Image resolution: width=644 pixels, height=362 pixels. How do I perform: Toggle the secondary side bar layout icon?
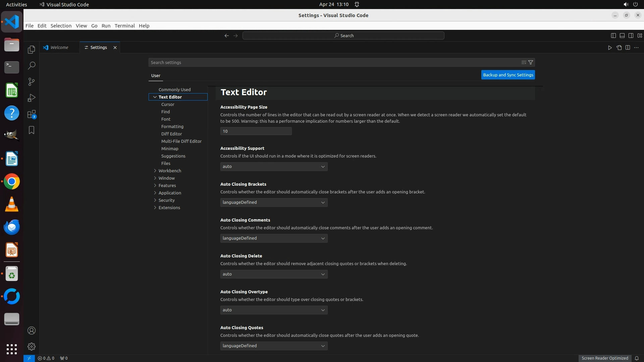coord(631,36)
